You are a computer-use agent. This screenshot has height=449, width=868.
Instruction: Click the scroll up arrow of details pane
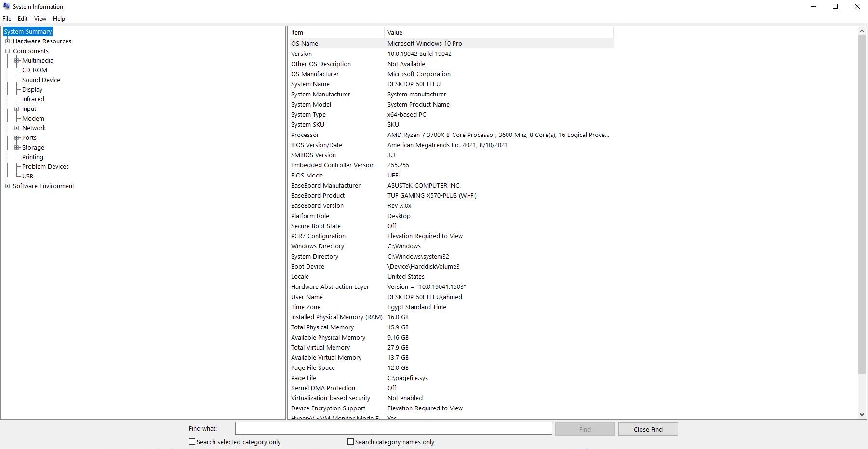click(x=862, y=31)
